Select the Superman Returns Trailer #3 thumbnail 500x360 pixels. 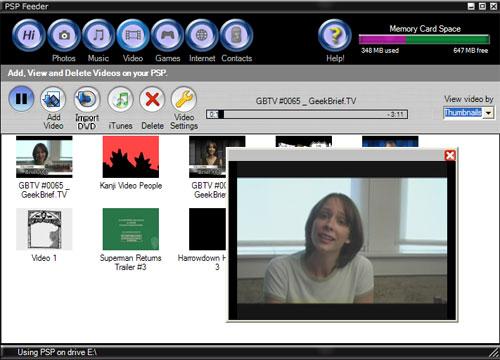pos(131,229)
